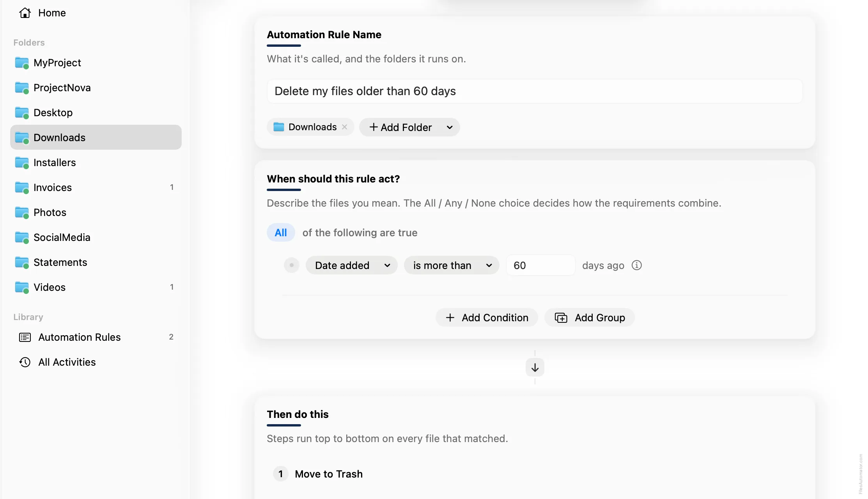Click the Downloads folder chip

(x=310, y=127)
